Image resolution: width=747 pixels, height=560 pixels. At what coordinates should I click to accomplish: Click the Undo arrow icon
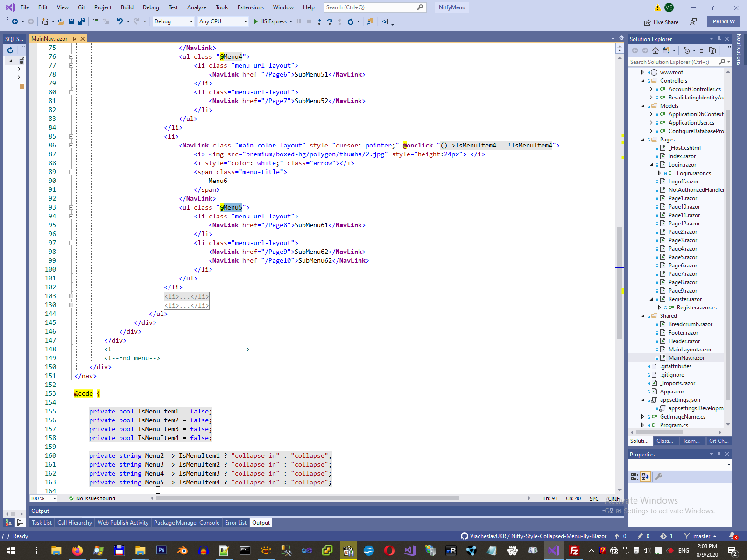point(120,21)
